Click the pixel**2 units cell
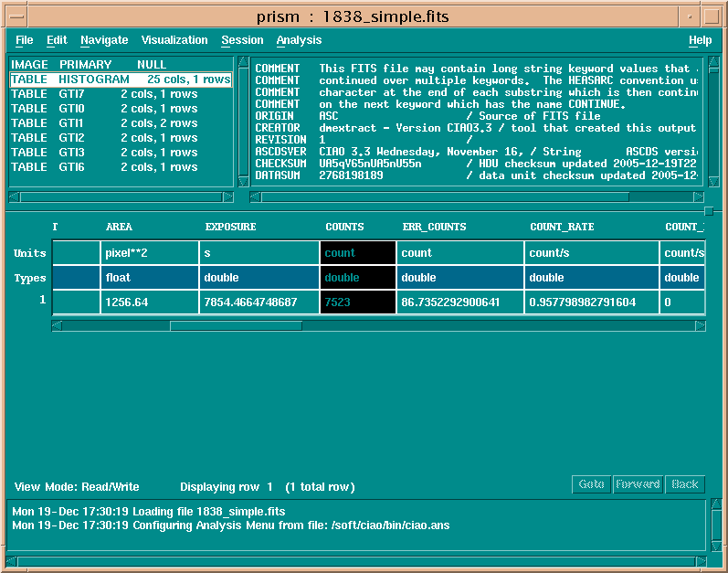728x573 pixels. pyautogui.click(x=150, y=253)
